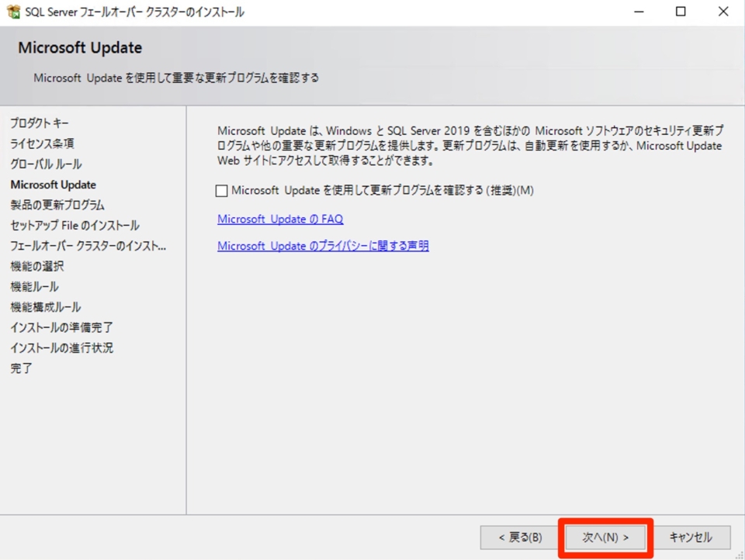Select セットアップ File のインストール step
745x560 pixels.
pyautogui.click(x=75, y=225)
